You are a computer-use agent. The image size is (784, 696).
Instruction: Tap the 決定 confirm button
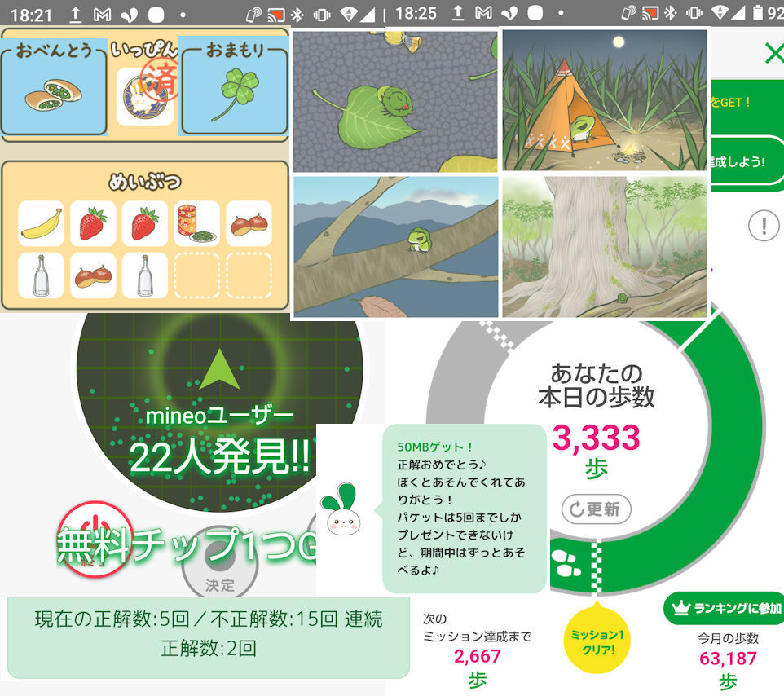[x=220, y=562]
